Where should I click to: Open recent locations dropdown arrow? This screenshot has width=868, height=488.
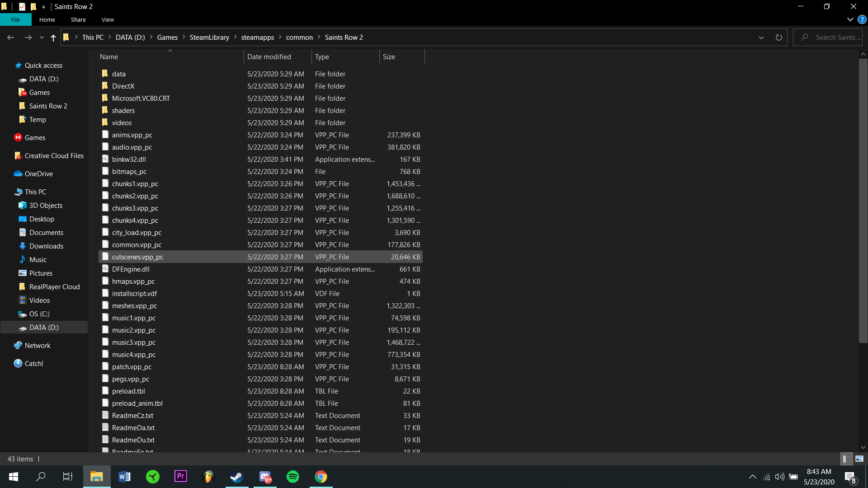pyautogui.click(x=42, y=38)
